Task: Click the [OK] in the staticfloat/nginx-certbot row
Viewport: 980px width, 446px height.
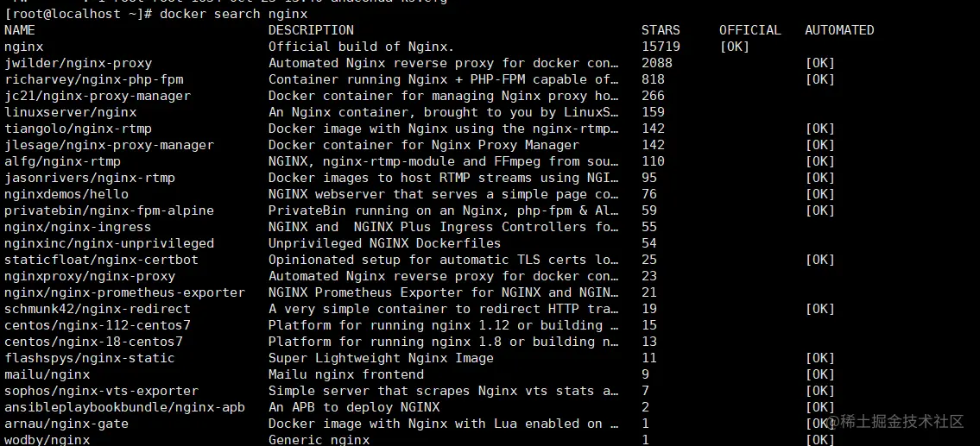Action: (x=820, y=260)
